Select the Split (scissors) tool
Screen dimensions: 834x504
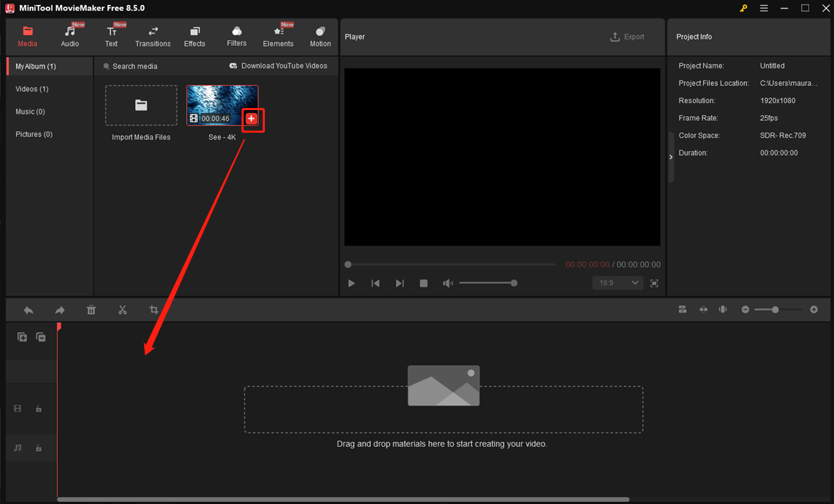(x=122, y=310)
